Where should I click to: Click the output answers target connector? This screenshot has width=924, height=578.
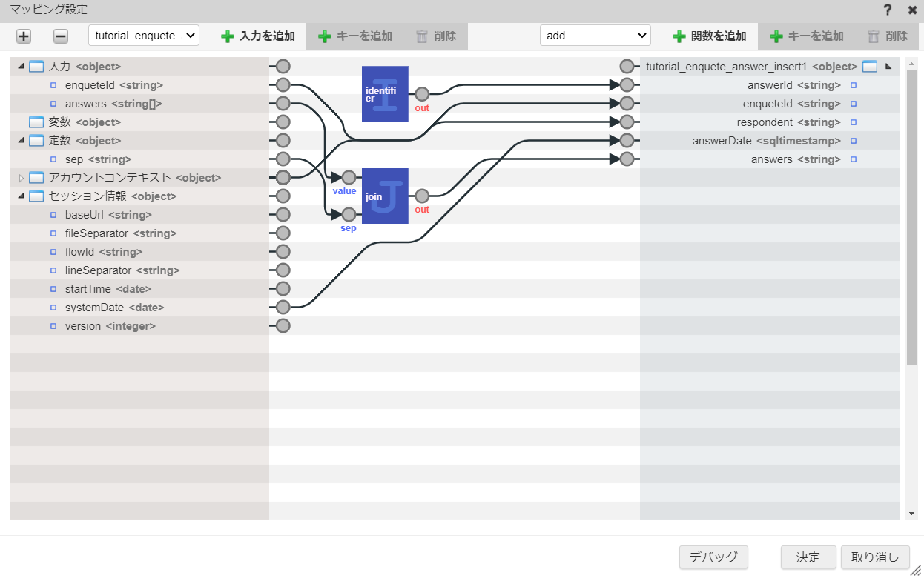(627, 159)
